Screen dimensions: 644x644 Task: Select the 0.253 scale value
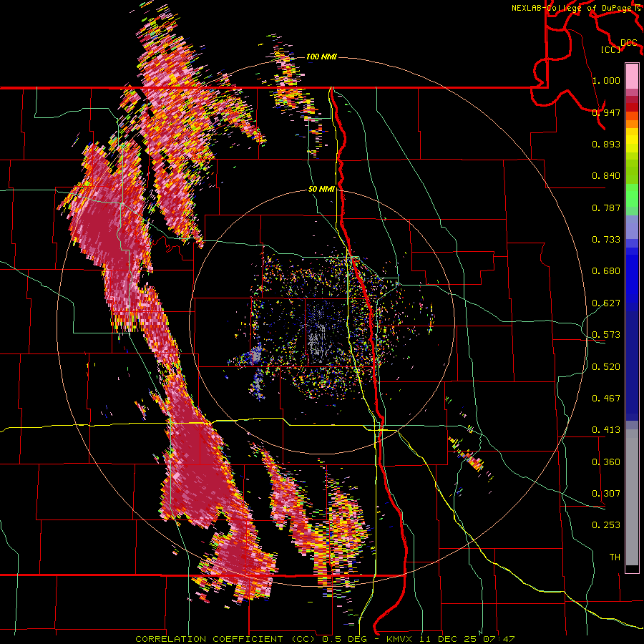pos(606,525)
